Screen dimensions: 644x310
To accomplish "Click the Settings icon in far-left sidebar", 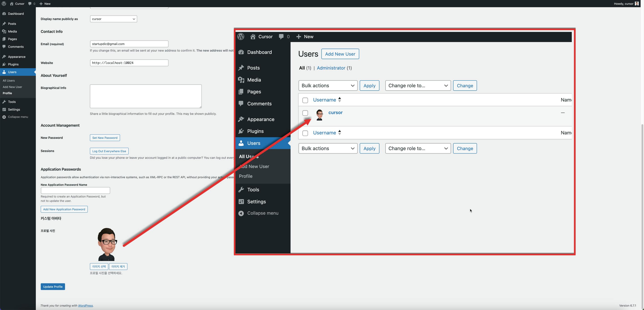I will pyautogui.click(x=4, y=110).
